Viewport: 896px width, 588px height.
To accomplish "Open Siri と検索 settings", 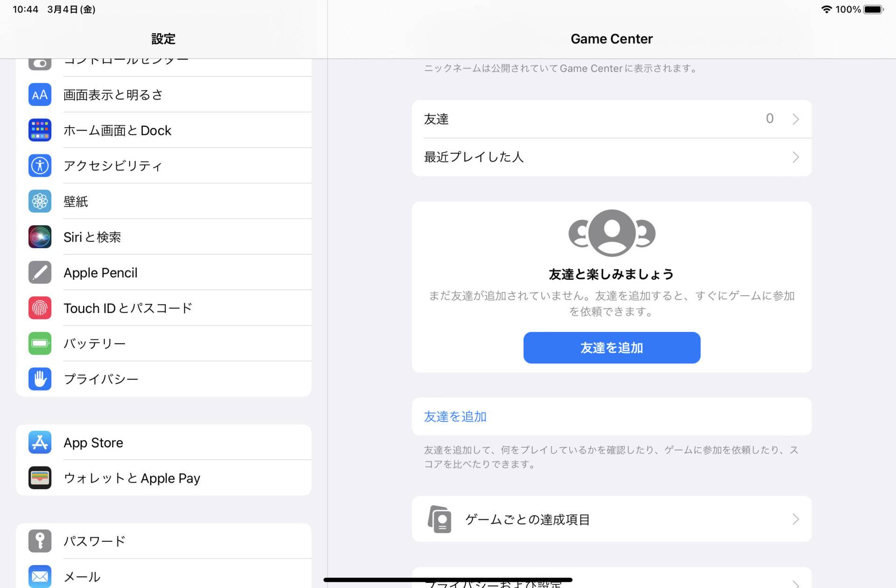I will [x=163, y=237].
